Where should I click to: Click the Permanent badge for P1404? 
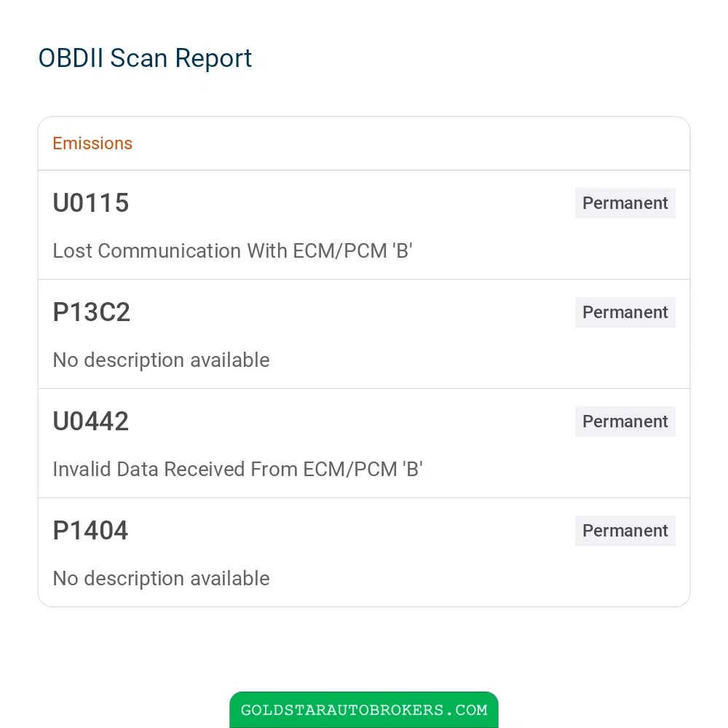[625, 530]
